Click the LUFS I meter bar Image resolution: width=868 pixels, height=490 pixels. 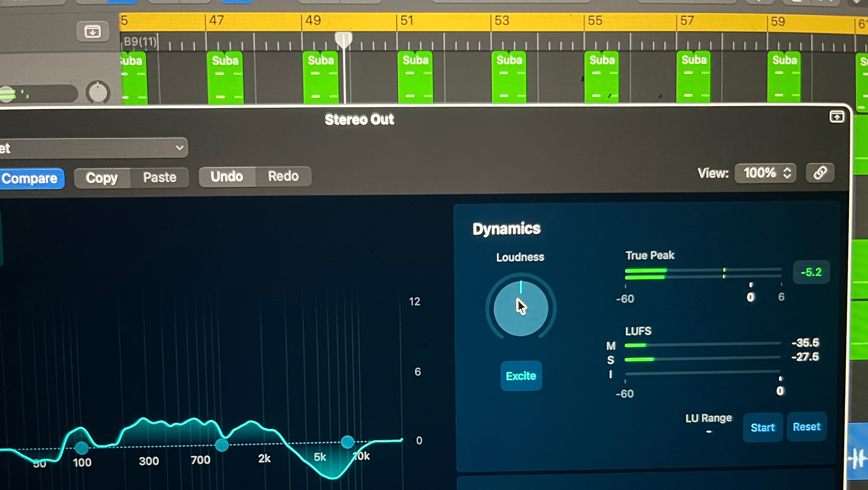[703, 373]
